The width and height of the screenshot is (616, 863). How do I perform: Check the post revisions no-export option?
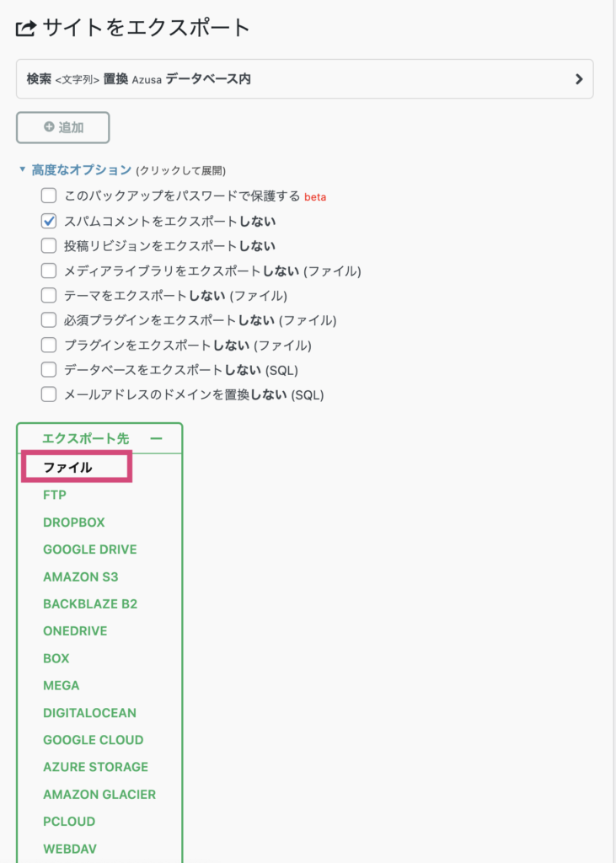[49, 245]
